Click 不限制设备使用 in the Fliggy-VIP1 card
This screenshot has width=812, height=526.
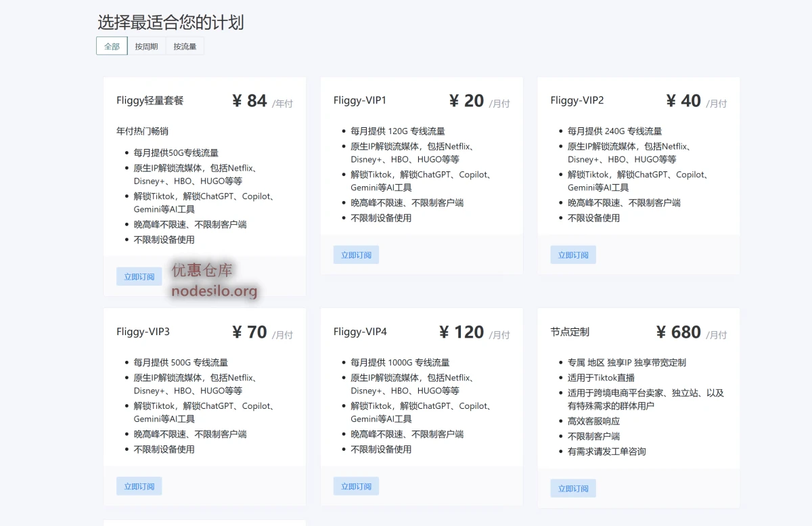pyautogui.click(x=381, y=218)
